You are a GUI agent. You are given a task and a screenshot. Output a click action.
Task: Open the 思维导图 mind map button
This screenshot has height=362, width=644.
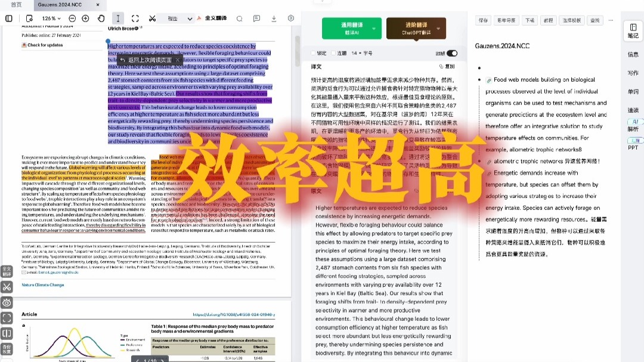(x=507, y=19)
